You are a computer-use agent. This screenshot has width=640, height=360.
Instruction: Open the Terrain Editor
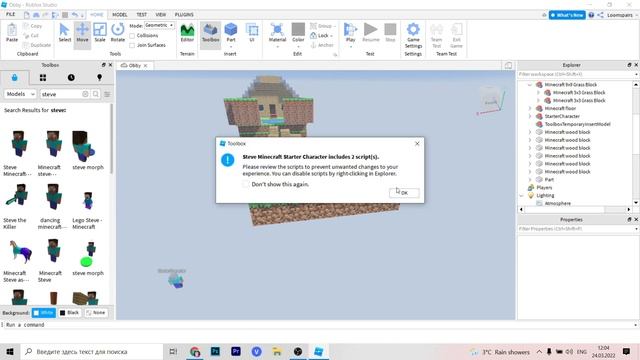pos(187,33)
